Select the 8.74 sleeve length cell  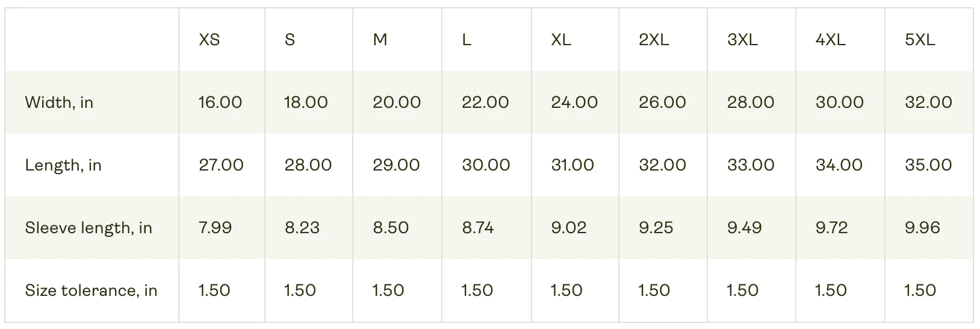click(x=478, y=228)
